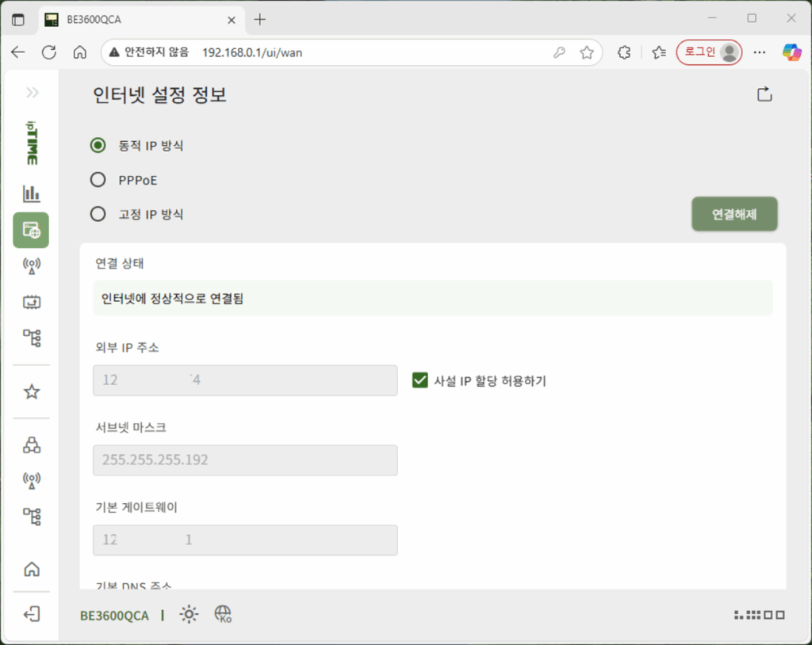Click the 서브넷 마스크 input field
This screenshot has height=645, width=812.
point(245,460)
